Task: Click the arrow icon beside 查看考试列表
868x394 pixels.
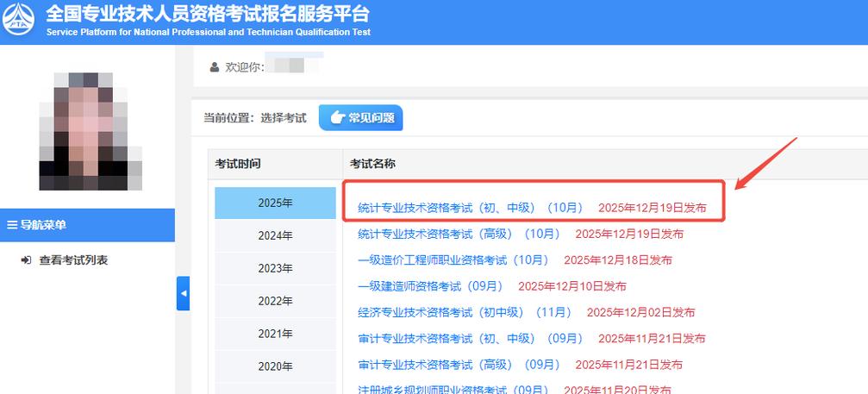Action: pyautogui.click(x=26, y=260)
